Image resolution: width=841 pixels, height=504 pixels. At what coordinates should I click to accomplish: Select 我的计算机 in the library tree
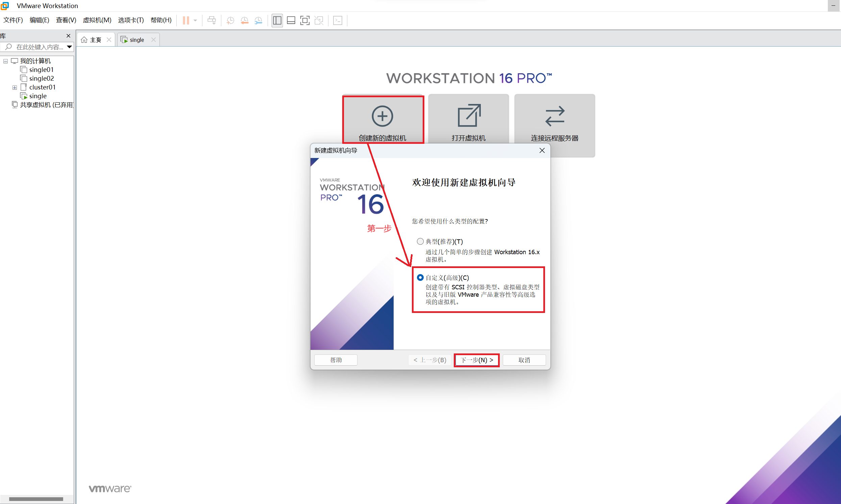[35, 61]
